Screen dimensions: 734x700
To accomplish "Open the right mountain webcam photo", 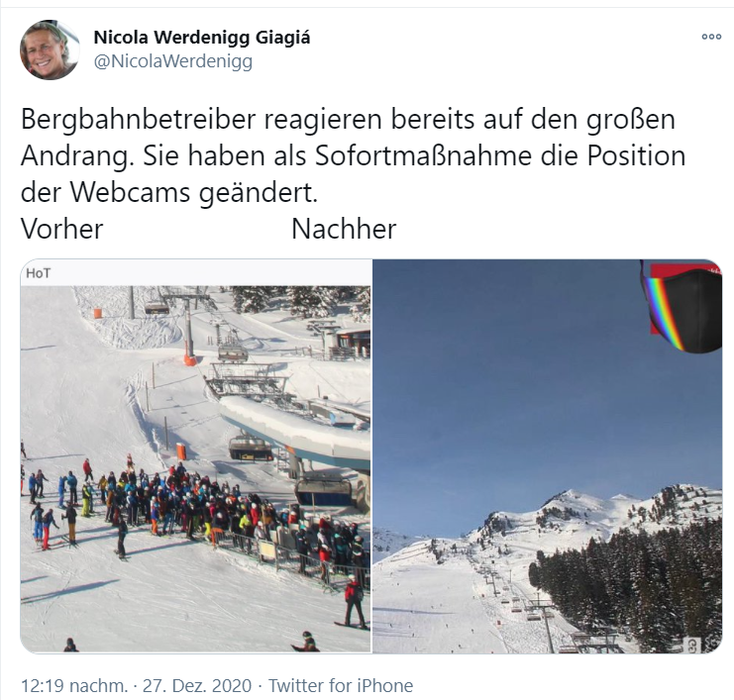I will [547, 456].
